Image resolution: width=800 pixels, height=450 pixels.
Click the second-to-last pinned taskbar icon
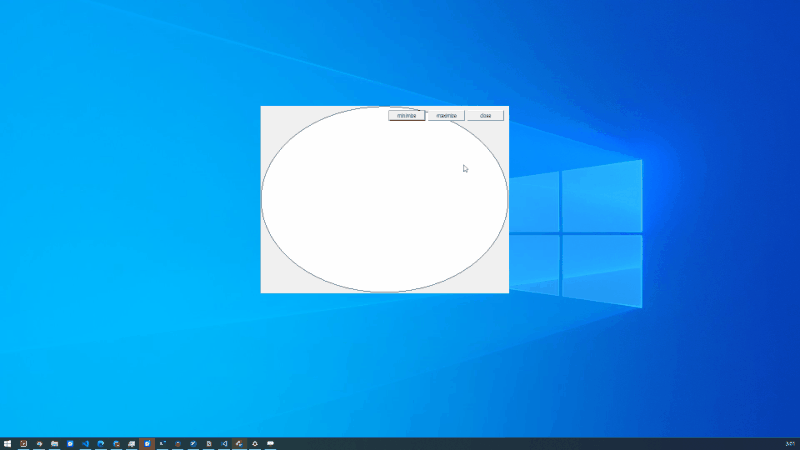pos(255,443)
